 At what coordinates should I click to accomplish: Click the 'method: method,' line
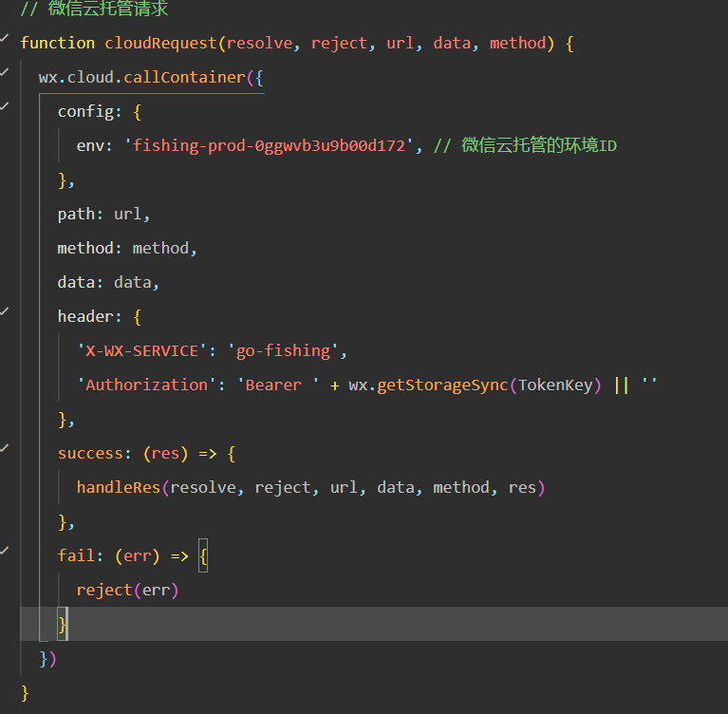(x=127, y=248)
